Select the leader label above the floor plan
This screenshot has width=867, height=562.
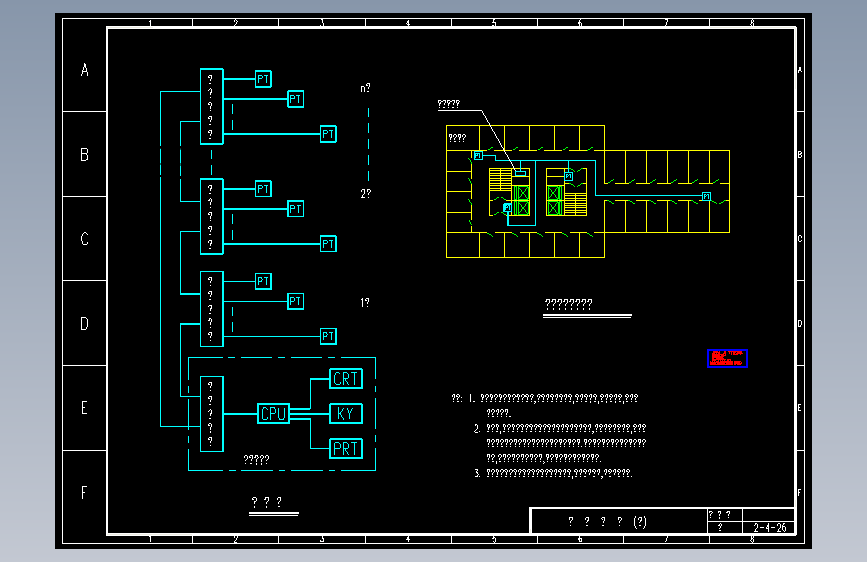448,104
